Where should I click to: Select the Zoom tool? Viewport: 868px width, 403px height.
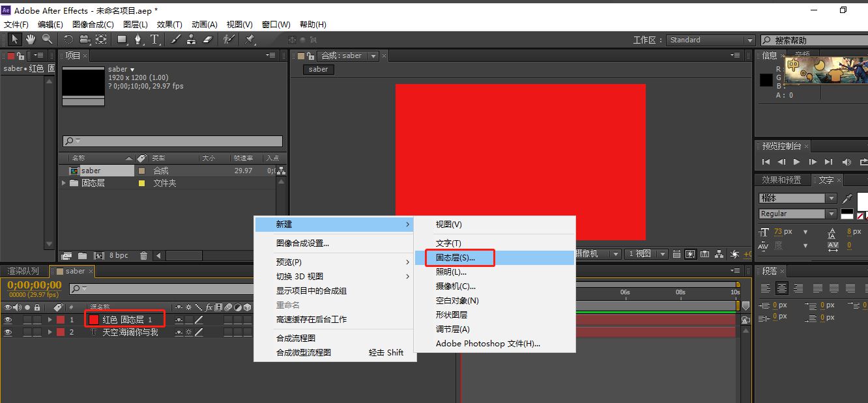[47, 39]
